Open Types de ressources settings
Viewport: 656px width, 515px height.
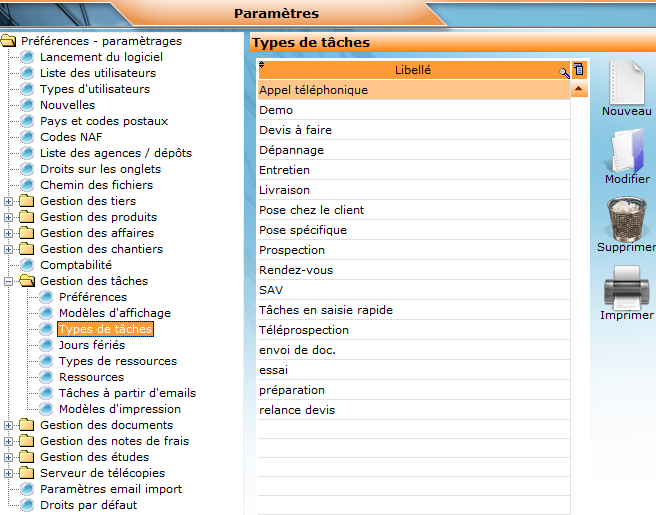118,361
